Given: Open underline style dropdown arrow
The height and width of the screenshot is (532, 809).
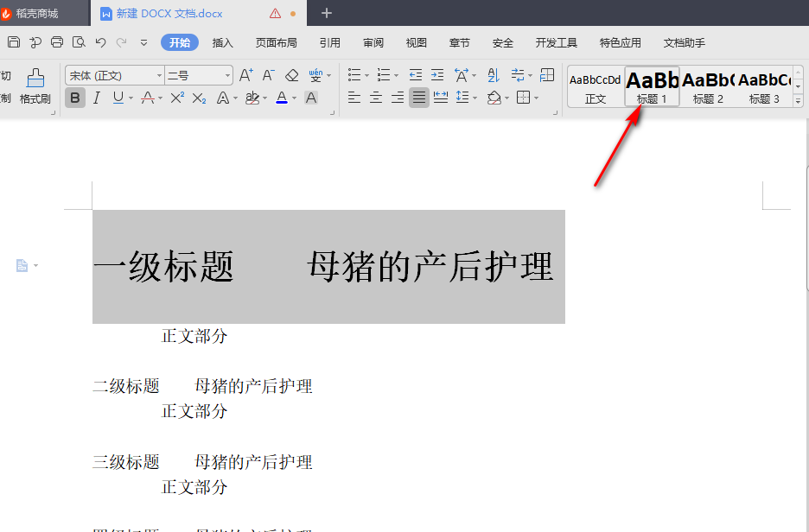Looking at the screenshot, I should (x=131, y=98).
